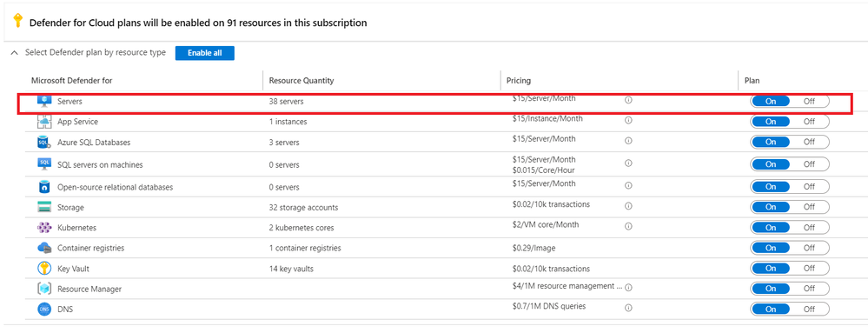Turn off the Storage Defender plan
This screenshot has width=868, height=333.
click(x=809, y=207)
